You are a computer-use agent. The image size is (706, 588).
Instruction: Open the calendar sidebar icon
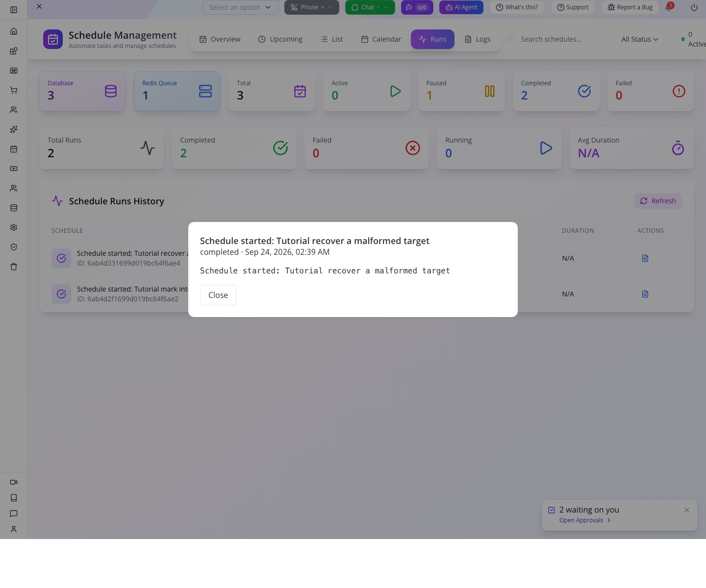pyautogui.click(x=14, y=149)
